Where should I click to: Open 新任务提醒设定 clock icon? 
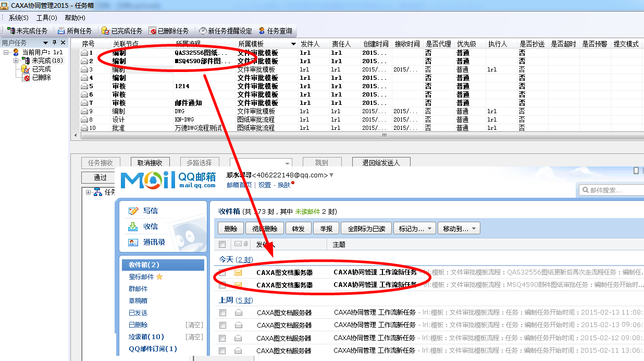point(203,31)
